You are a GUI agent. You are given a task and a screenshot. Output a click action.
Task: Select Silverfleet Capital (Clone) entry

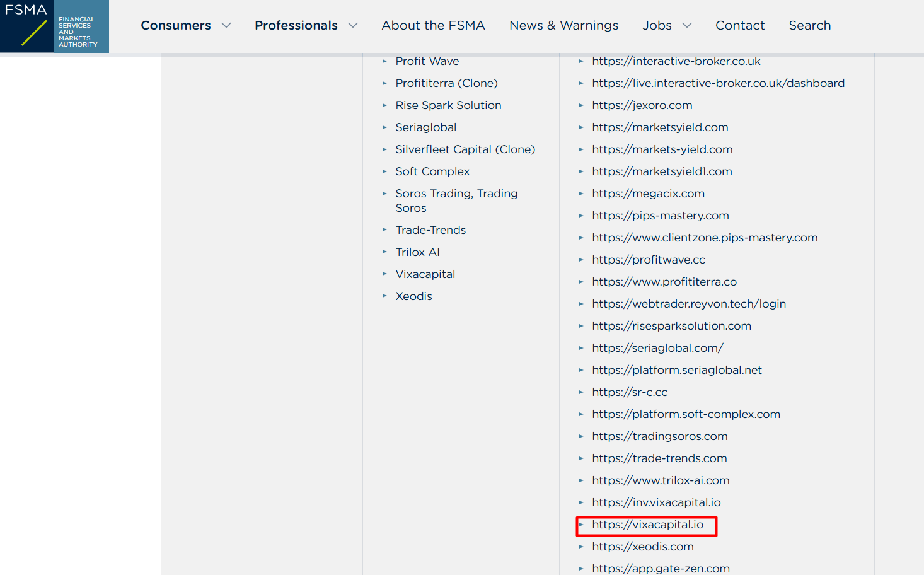tap(465, 149)
